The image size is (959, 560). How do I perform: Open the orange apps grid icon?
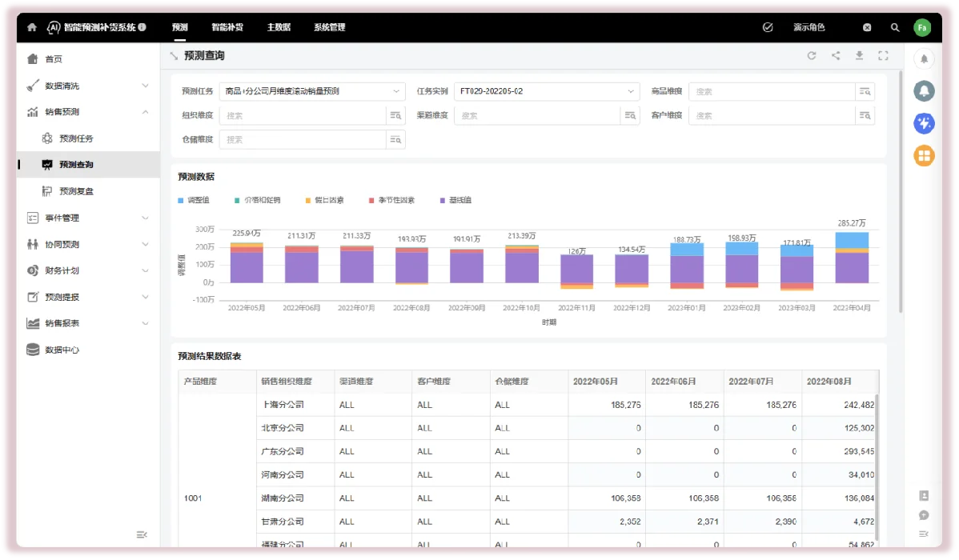923,155
